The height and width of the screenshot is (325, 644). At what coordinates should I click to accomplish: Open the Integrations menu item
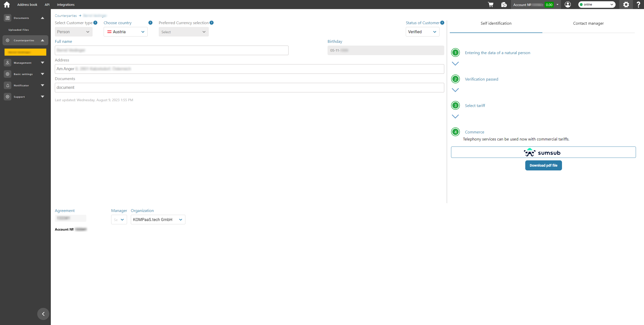[x=66, y=5]
